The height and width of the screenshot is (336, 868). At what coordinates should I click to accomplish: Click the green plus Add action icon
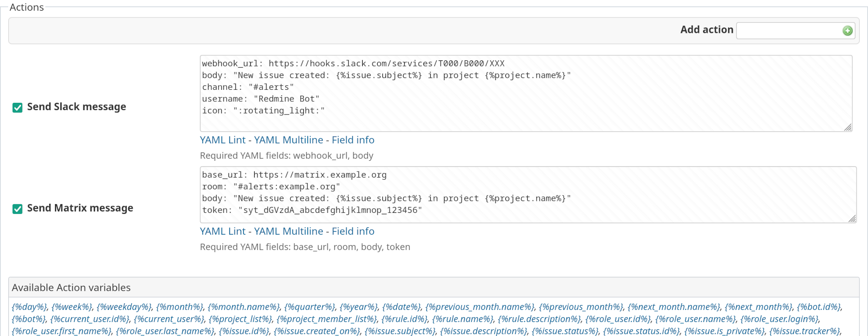click(x=847, y=31)
